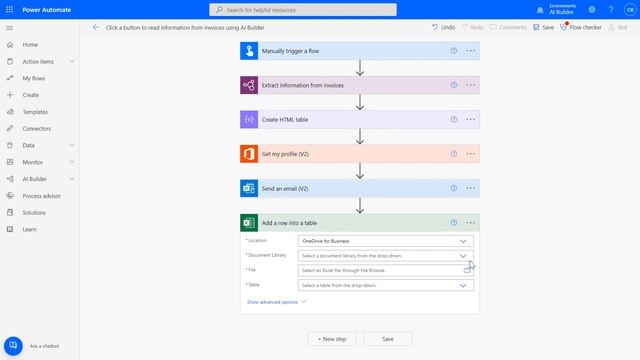Click Save in the top toolbar
Image resolution: width=640 pixels, height=360 pixels.
543,27
